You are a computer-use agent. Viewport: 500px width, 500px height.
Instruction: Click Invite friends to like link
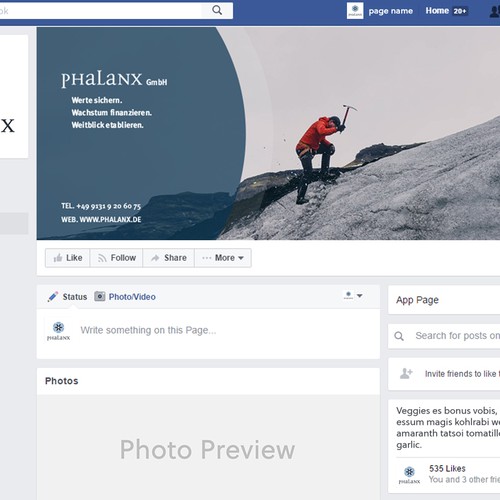point(462,374)
